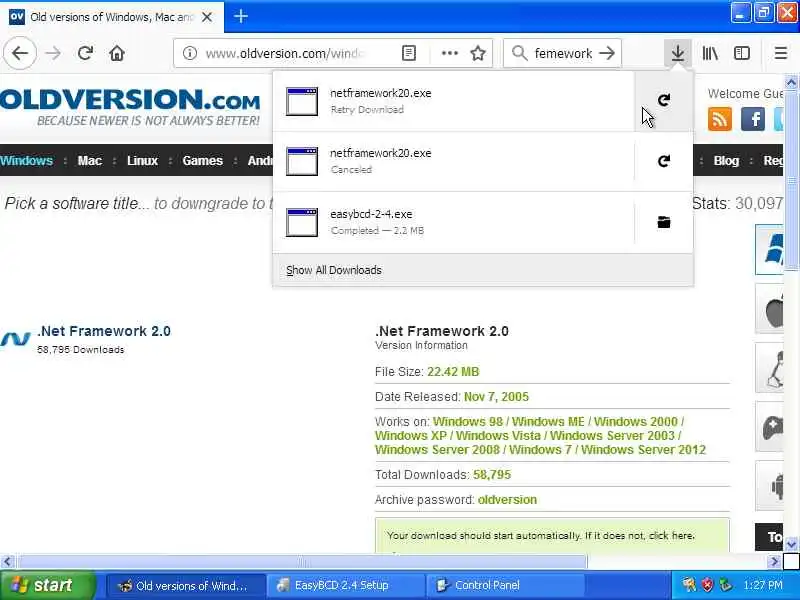
Task: Click the 22.42 MB file size value
Action: (453, 372)
